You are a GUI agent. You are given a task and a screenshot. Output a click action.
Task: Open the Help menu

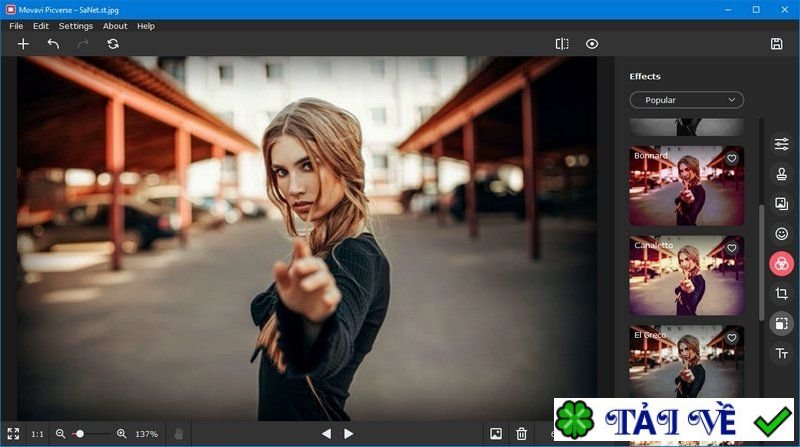(145, 26)
